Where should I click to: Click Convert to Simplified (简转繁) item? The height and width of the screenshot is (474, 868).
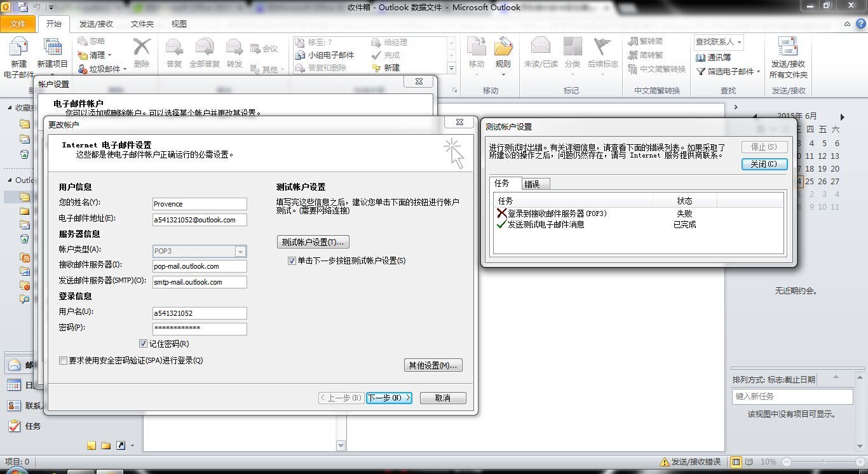[x=646, y=55]
